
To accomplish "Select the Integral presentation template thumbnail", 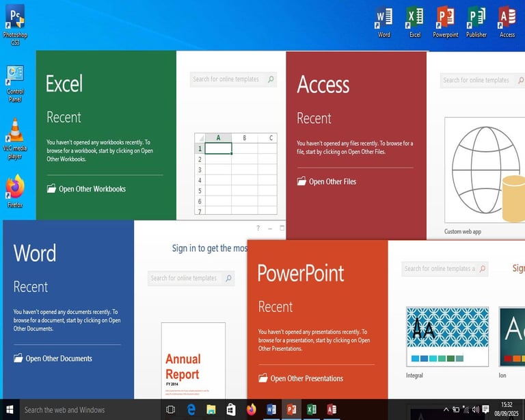I will point(447,337).
